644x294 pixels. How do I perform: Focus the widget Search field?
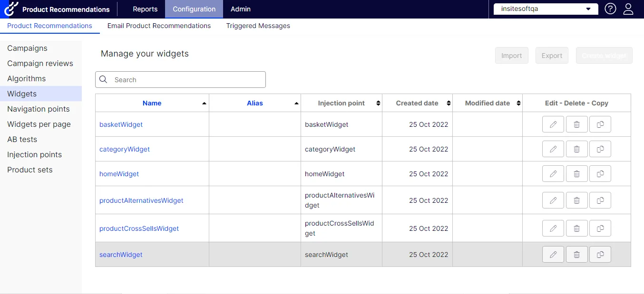[x=180, y=80]
